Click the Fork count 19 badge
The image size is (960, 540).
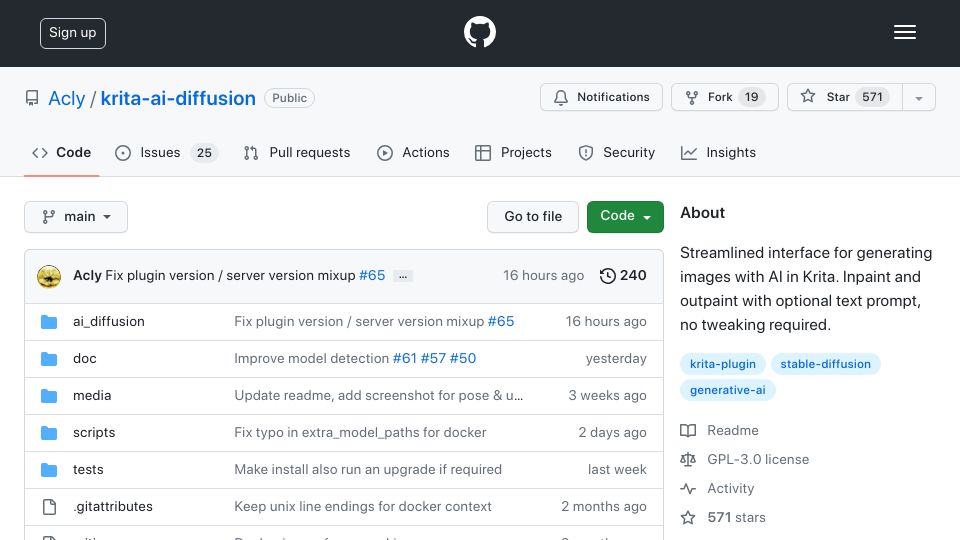[x=751, y=97]
